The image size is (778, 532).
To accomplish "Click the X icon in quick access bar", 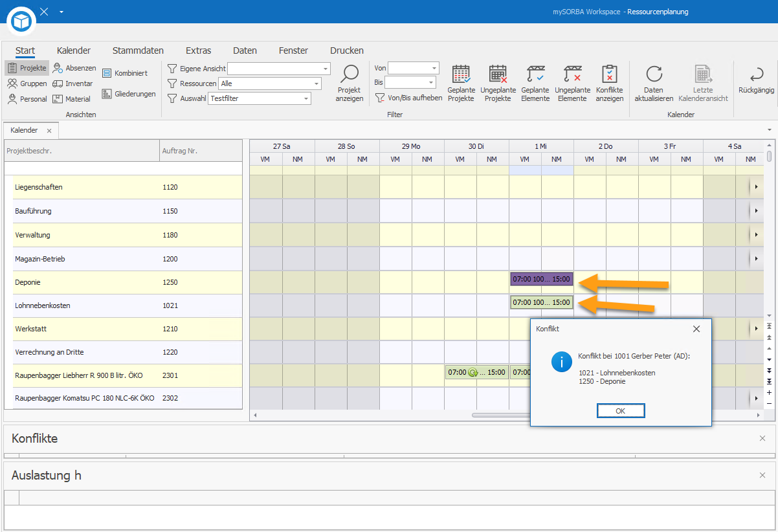I will (44, 12).
